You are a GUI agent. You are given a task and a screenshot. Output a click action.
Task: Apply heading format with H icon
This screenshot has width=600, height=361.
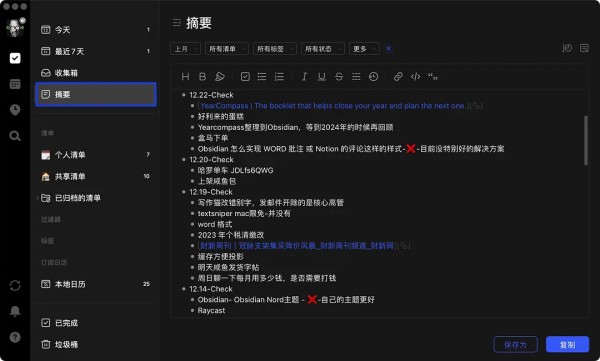tap(185, 77)
